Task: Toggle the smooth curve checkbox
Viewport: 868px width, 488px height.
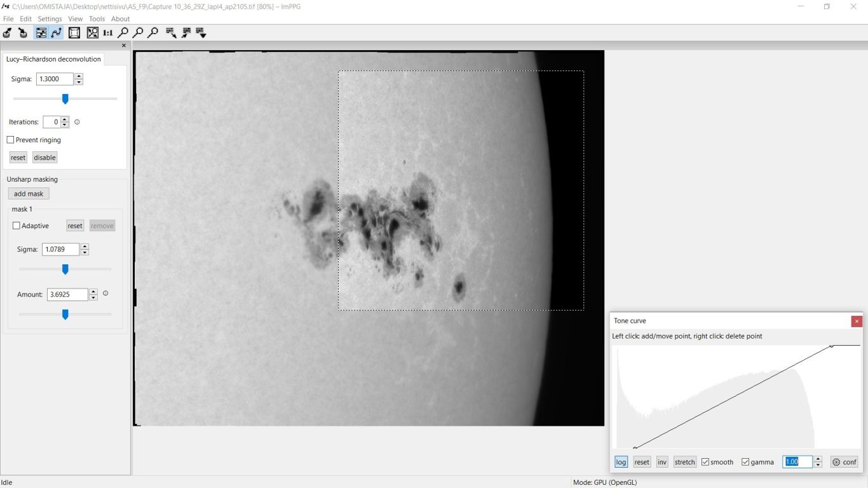Action: click(x=705, y=462)
